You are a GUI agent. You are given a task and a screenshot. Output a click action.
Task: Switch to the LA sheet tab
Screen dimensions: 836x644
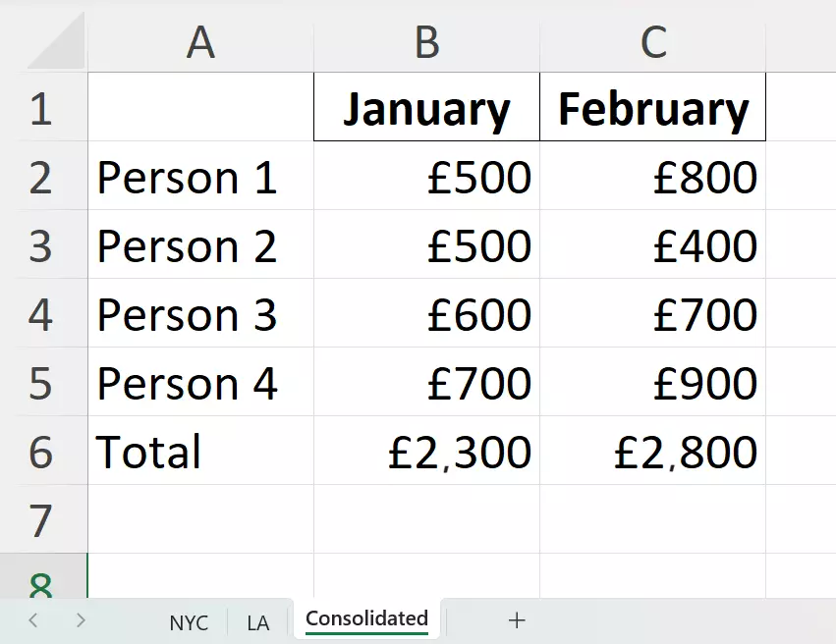point(257,621)
